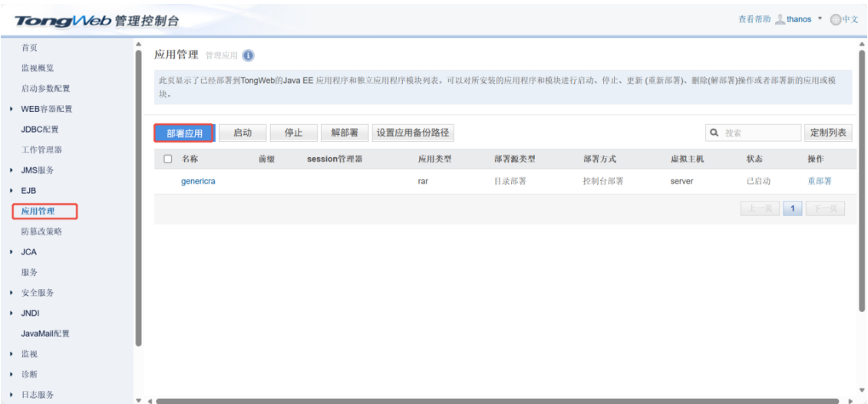Expand the EJB sidebar section
Viewport: 868px width, 404px height.
[x=12, y=191]
